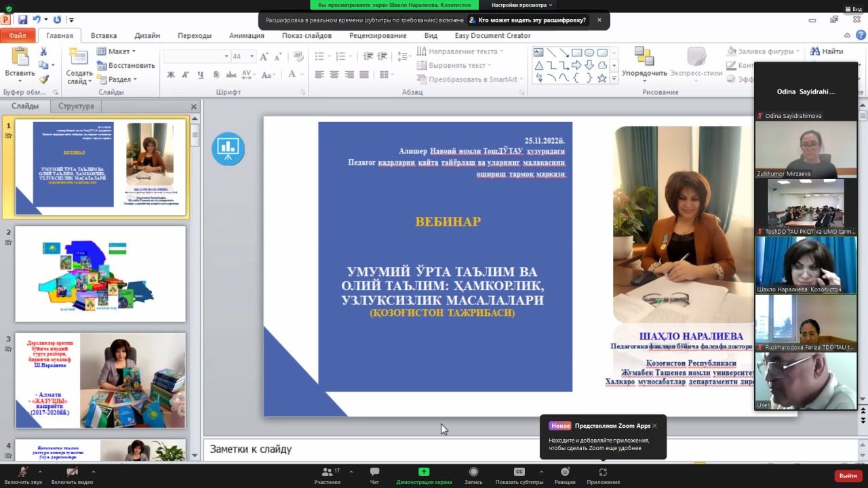
Task: Expand the Настройки просмотра dropdown
Action: [x=522, y=5]
